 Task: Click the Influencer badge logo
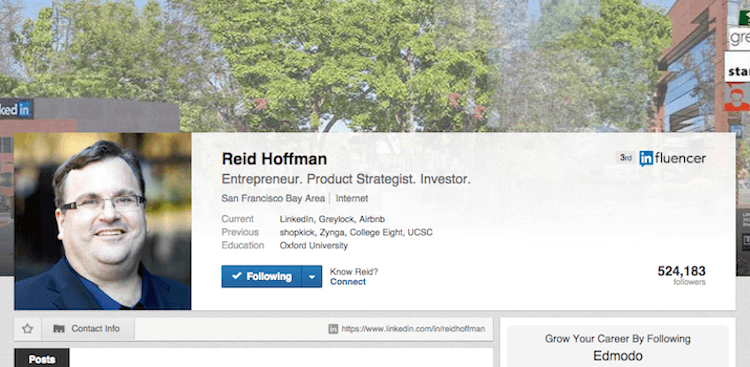point(672,158)
